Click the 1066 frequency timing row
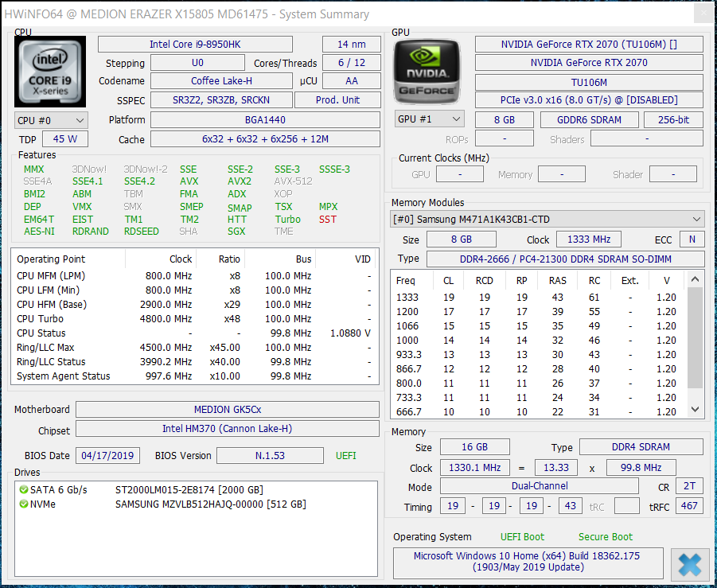717x588 pixels. coord(539,326)
